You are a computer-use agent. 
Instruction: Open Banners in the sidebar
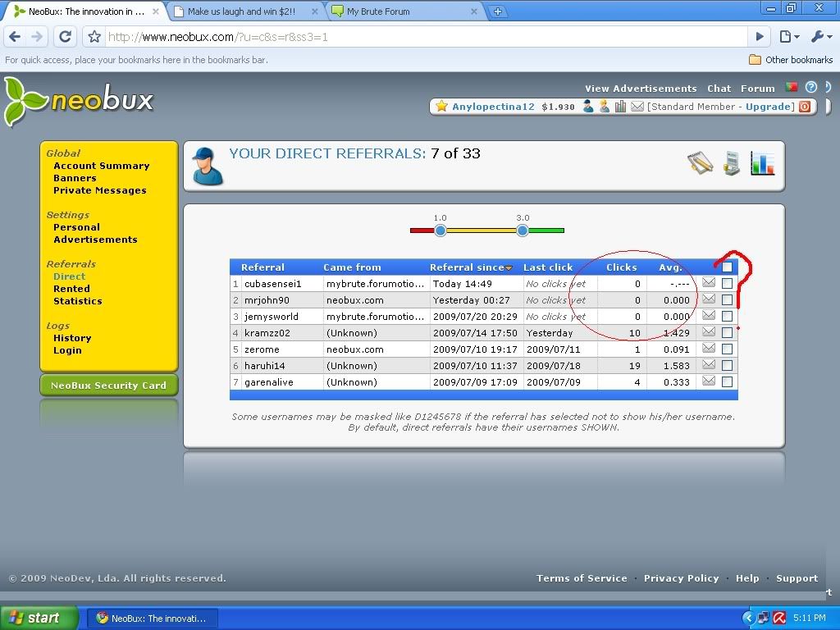click(75, 178)
